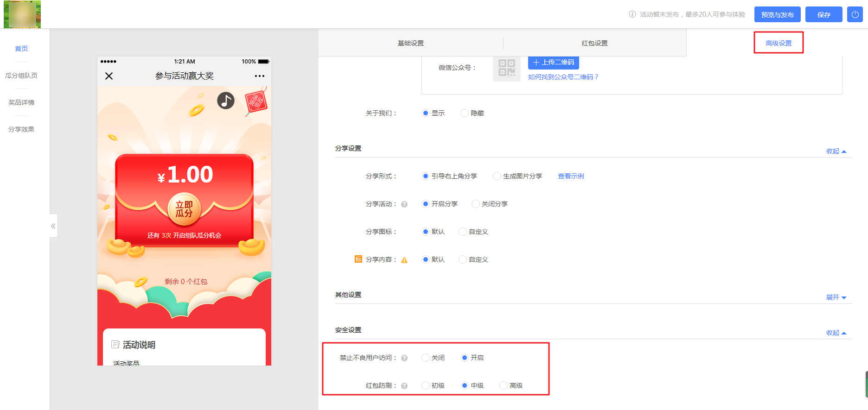Set 禁止不良用户访问 to 开启
Viewport: 868px width, 410px height.
click(472, 358)
